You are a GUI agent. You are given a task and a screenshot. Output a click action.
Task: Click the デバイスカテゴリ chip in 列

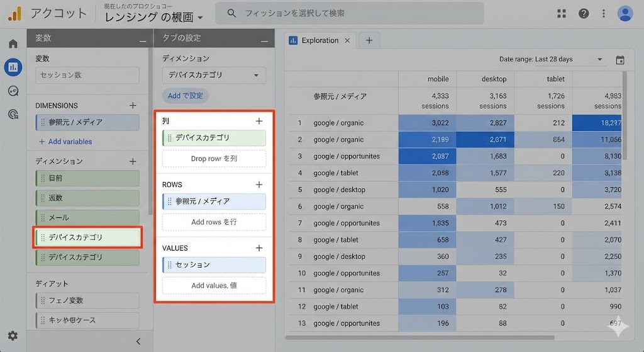coord(214,138)
